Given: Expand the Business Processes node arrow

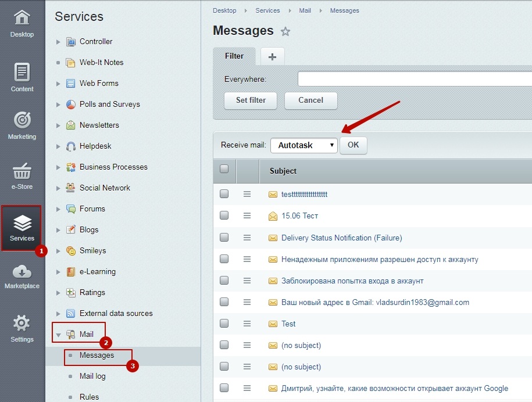Looking at the screenshot, I should tap(58, 167).
